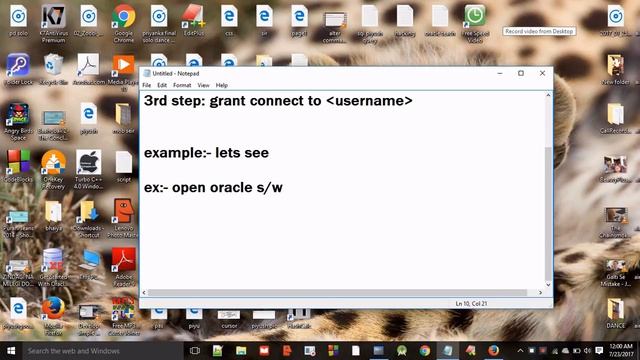Select the 'script' file on the desktop
Screen dimensions: 640x360
pyautogui.click(x=124, y=166)
